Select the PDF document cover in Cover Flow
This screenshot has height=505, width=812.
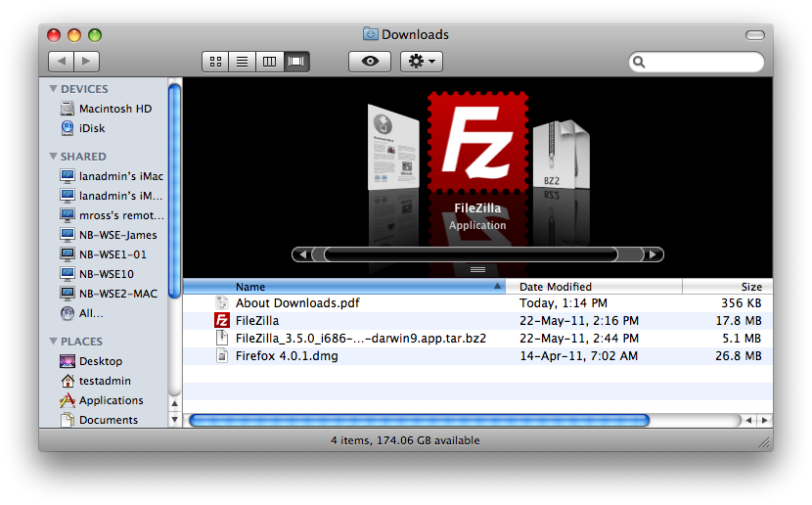pos(393,147)
